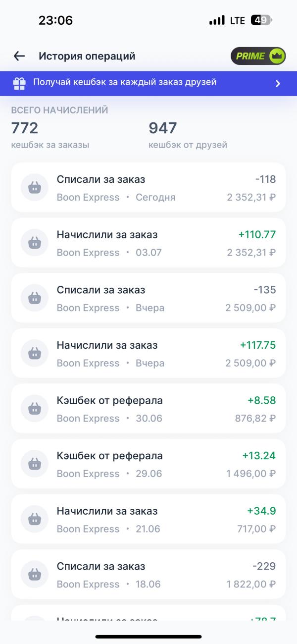Tap the 947 'кешбэк от друзей' total
Viewport: 297px width, 644px height.
click(188, 135)
